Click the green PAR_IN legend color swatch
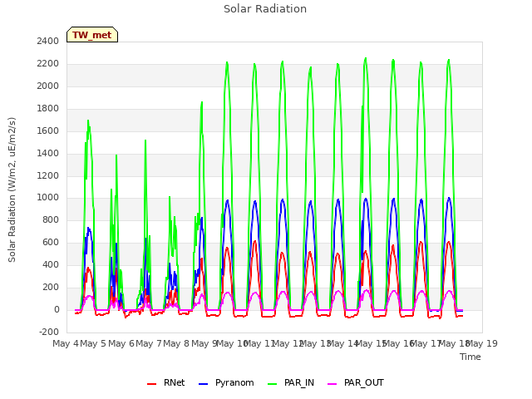Screen dimensions: 532x399 click(x=272, y=384)
